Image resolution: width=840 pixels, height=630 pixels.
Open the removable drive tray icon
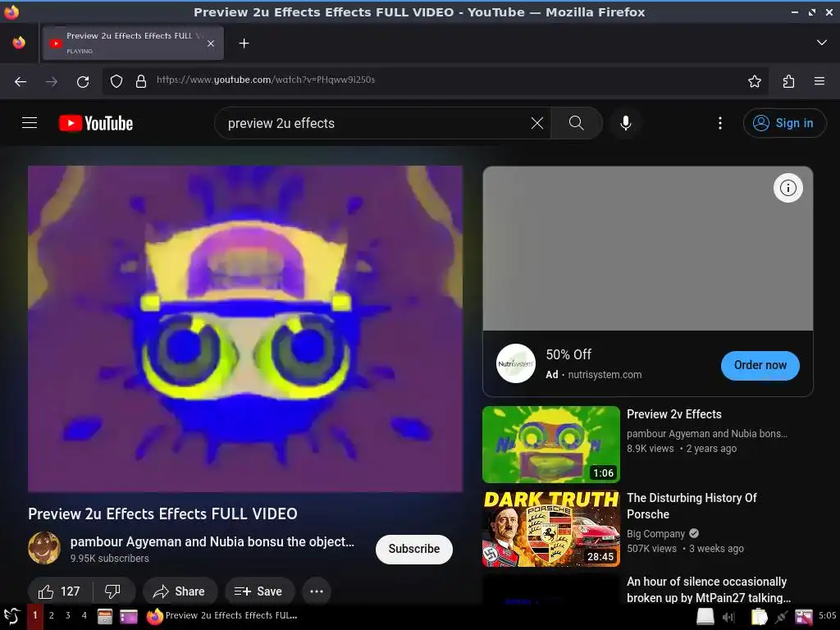705,617
